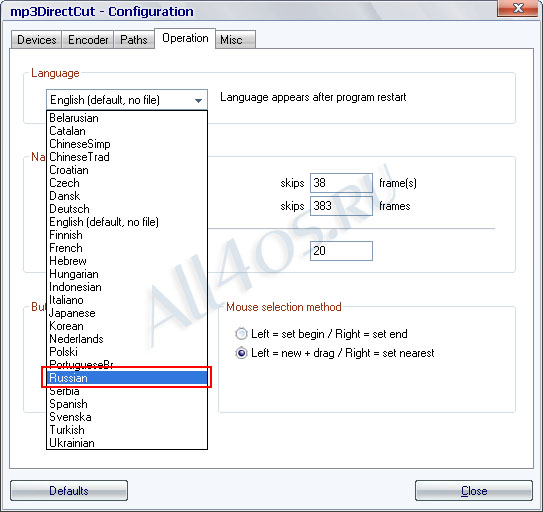543x512 pixels.
Task: Open the Misc tab
Action: tap(235, 39)
